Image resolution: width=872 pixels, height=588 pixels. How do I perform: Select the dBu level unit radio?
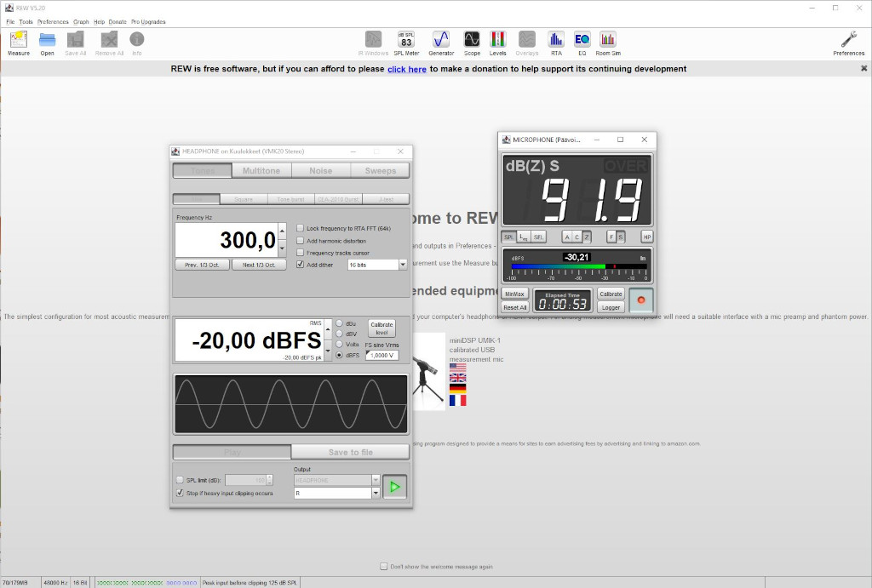[339, 323]
